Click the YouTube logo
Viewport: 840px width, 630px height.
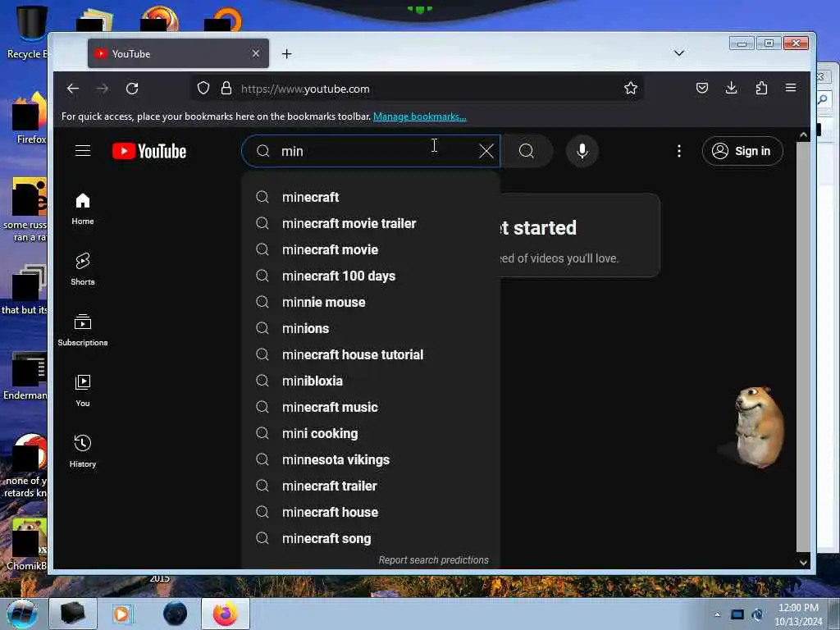[x=149, y=151]
